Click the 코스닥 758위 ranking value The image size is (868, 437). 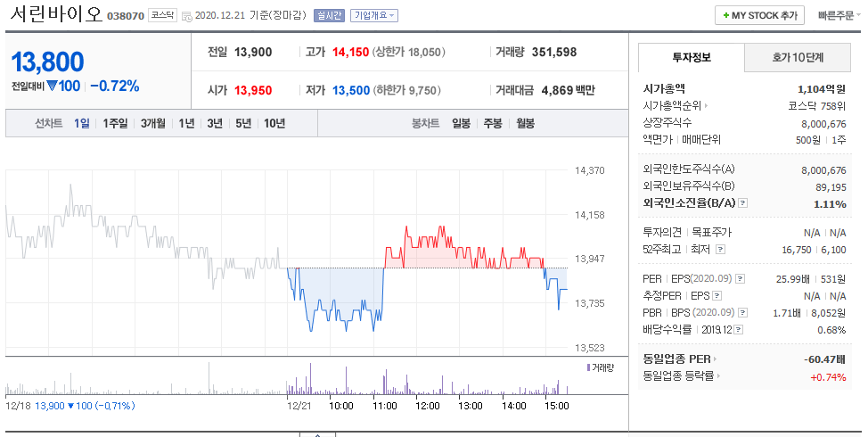tap(817, 106)
